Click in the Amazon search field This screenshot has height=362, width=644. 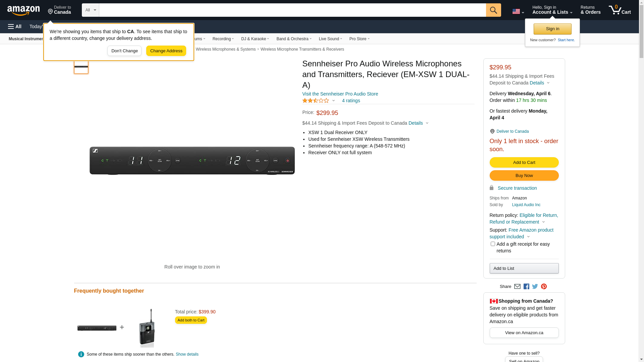coord(292,10)
